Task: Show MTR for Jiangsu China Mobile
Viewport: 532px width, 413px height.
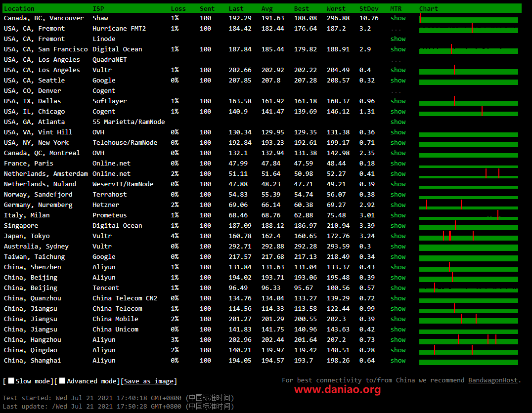Action: (x=398, y=319)
